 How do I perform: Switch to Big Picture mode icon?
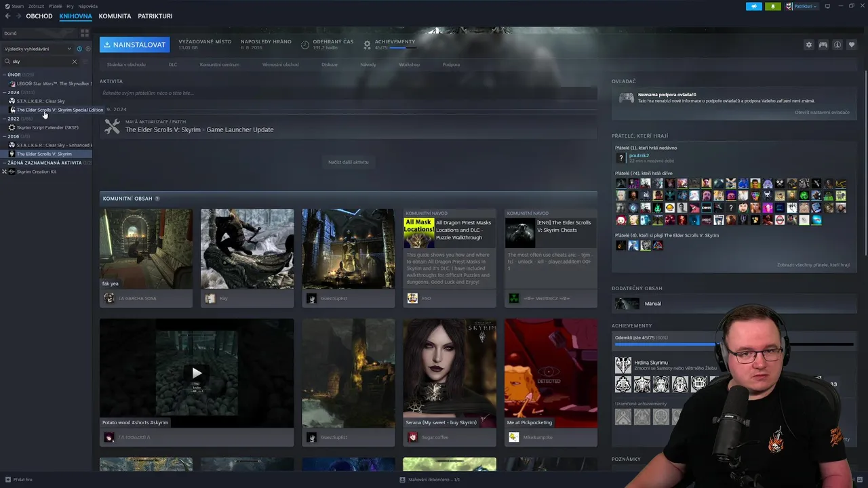827,6
